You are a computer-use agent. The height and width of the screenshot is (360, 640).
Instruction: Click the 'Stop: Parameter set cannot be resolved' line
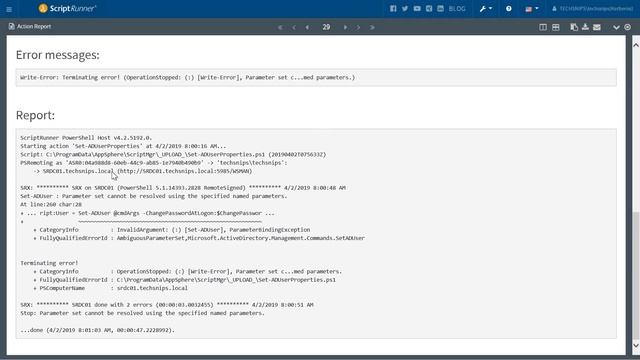[142, 313]
